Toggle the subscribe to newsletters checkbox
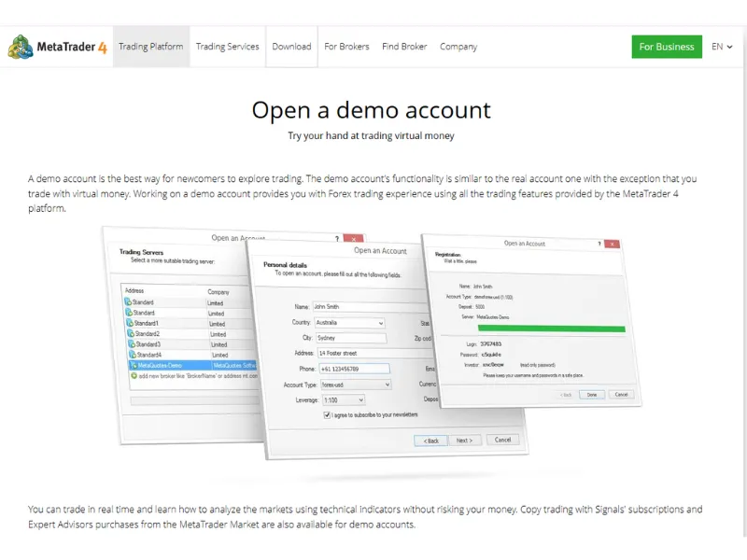The width and height of the screenshot is (747, 560). tap(327, 415)
